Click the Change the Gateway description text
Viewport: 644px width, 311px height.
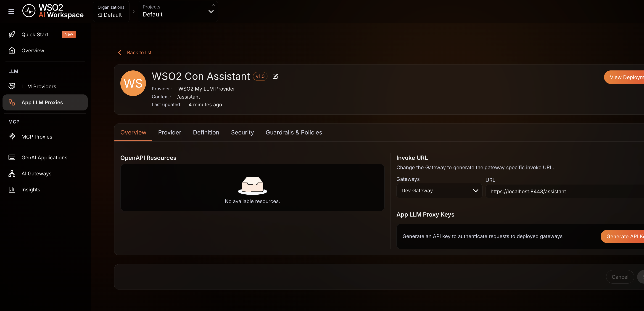[x=475, y=168]
